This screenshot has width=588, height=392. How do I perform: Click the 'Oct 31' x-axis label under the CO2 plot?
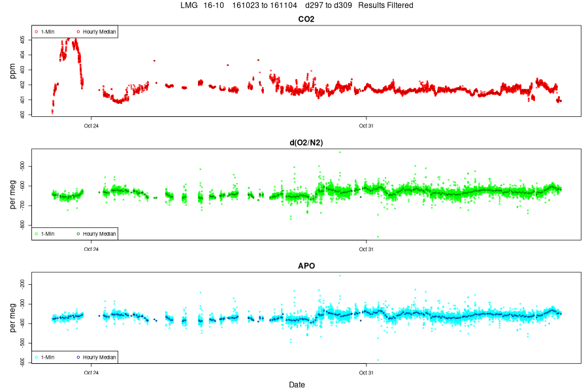366,125
